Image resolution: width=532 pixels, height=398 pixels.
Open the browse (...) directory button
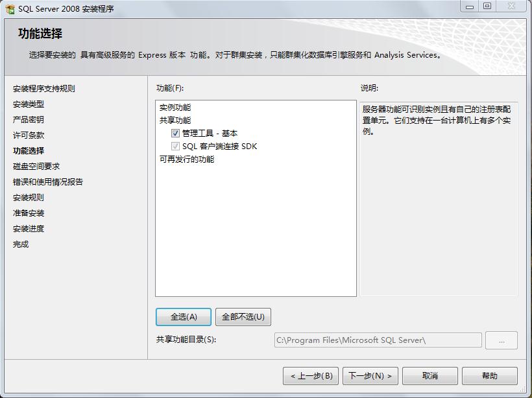click(502, 340)
